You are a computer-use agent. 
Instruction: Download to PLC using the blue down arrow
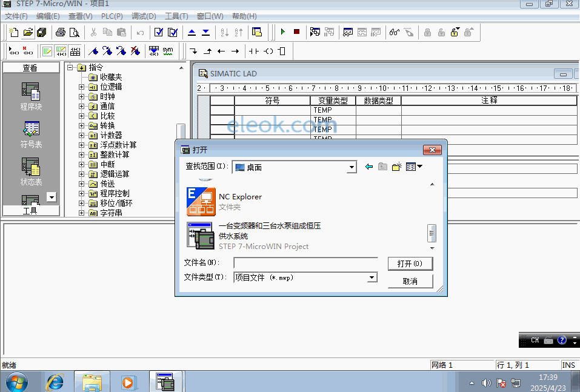tap(205, 32)
